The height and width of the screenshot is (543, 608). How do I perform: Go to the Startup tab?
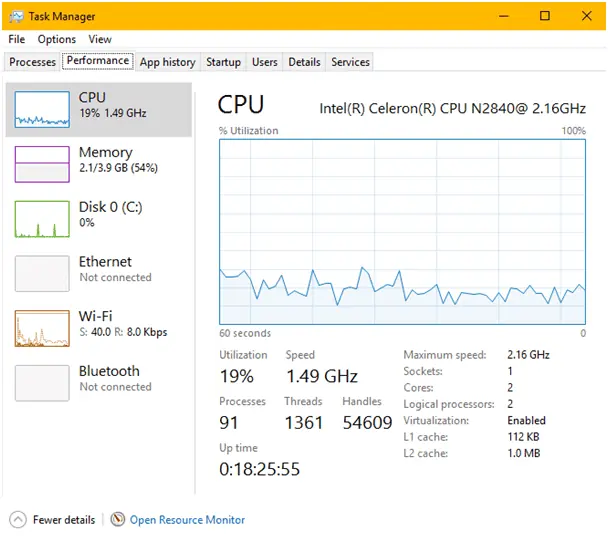(x=223, y=62)
